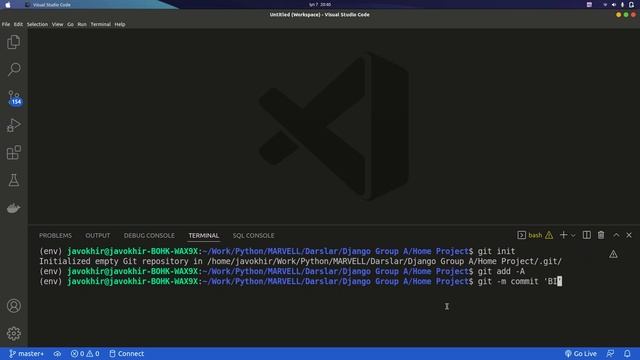Viewport: 640px width, 360px height.
Task: Open the Help menu
Action: tap(120, 24)
